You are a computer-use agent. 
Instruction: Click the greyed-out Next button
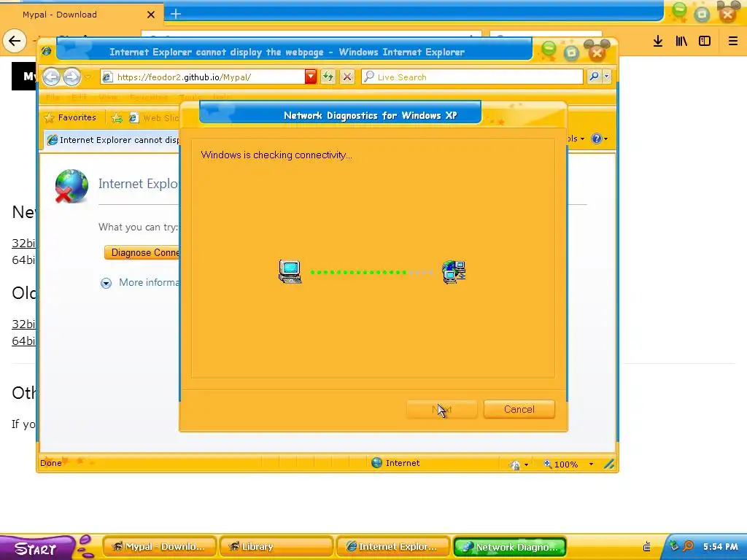click(x=441, y=410)
